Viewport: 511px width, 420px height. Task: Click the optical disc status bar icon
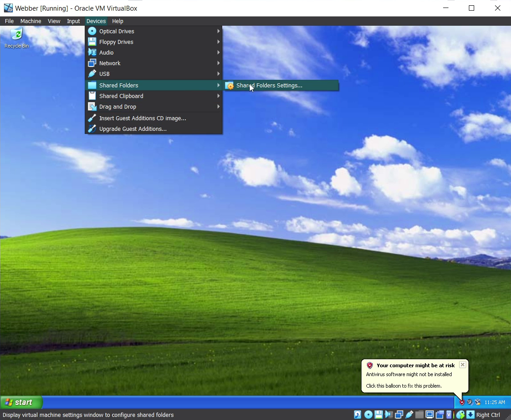coord(368,415)
